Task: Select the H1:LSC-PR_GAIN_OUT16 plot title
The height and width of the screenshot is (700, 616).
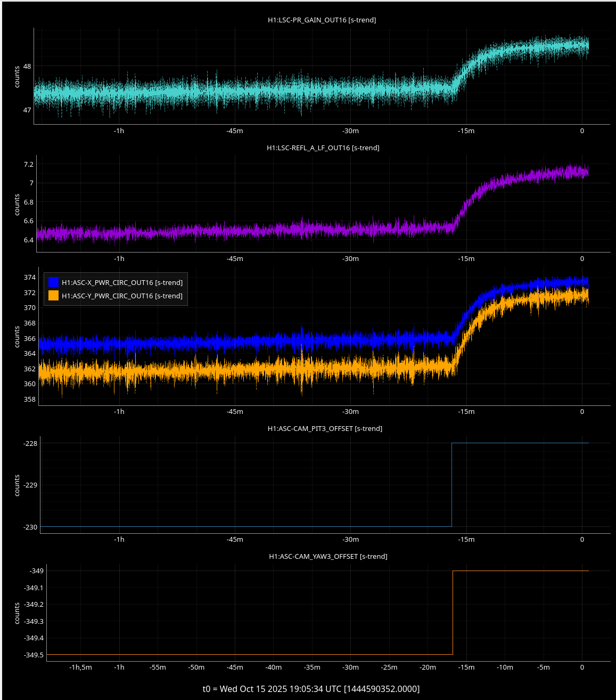Action: [322, 20]
